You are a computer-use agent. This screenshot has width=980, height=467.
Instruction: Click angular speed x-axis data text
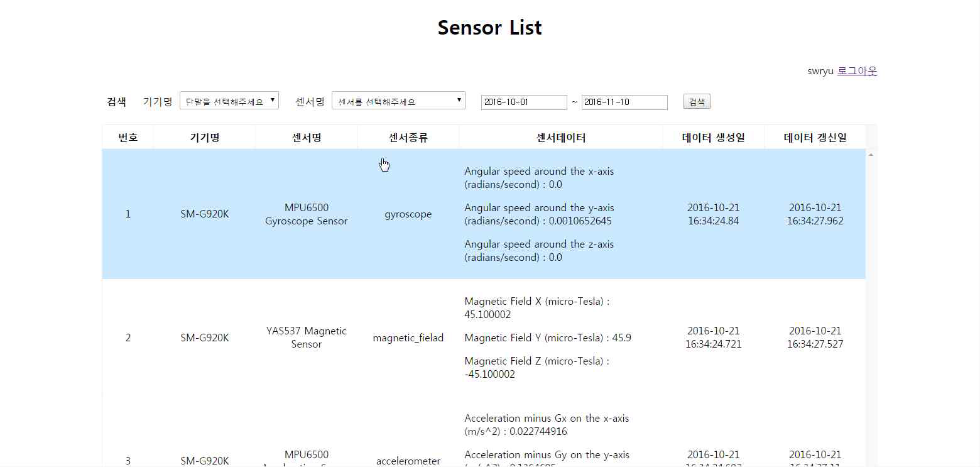539,178
